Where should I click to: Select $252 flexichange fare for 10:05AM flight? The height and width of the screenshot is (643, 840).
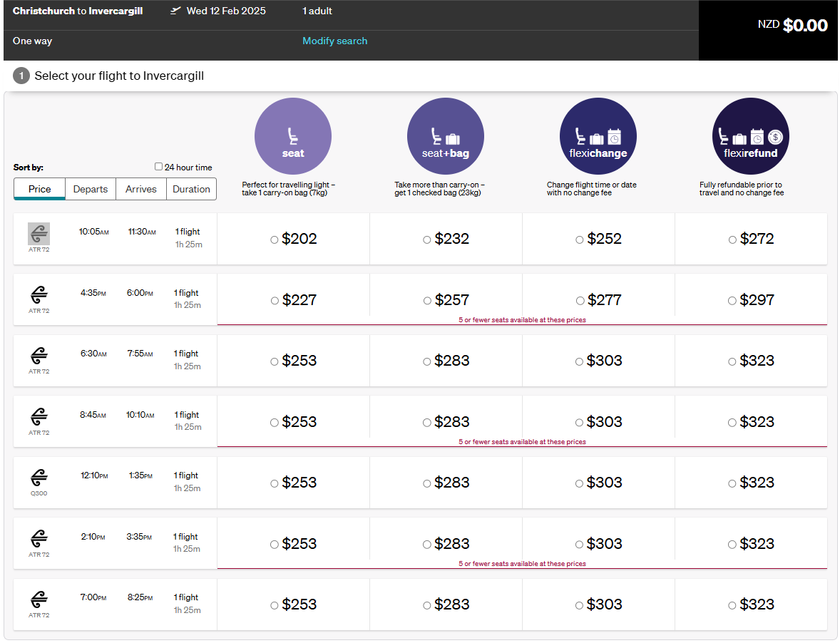tap(580, 240)
